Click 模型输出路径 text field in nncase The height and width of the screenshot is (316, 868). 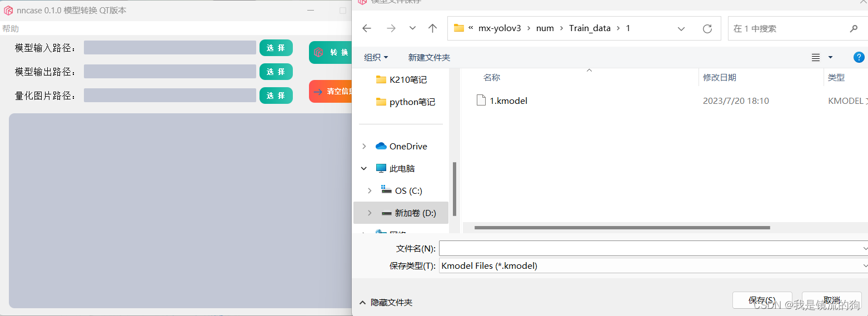pyautogui.click(x=170, y=71)
